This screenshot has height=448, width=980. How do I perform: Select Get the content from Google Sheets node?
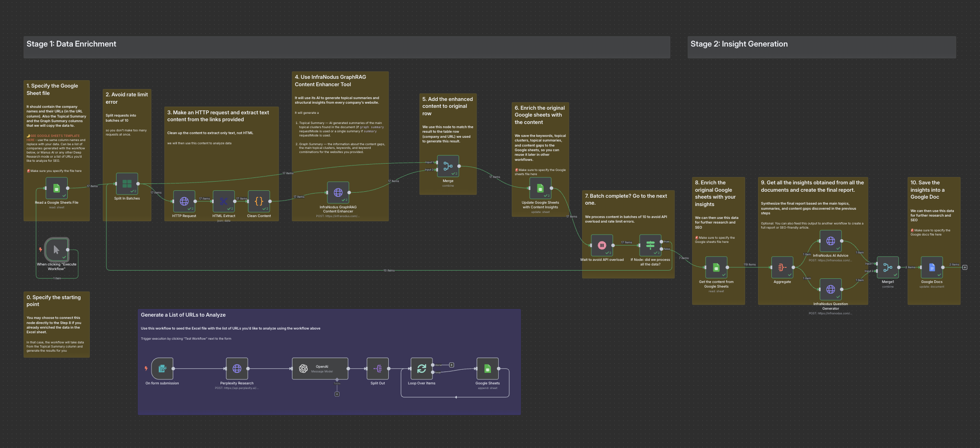pyautogui.click(x=716, y=267)
